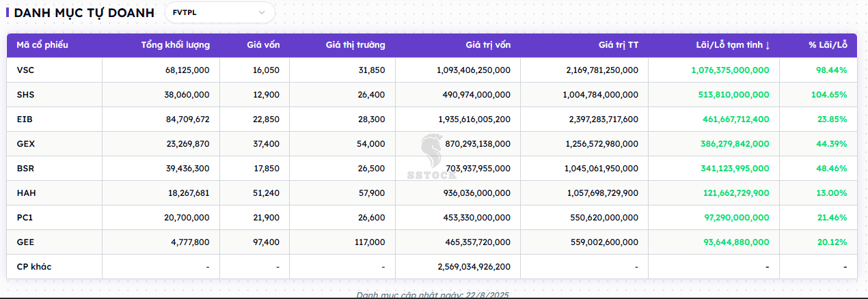Image resolution: width=868 pixels, height=299 pixels.
Task: Click the GEE stock ticker
Action: pos(25,242)
